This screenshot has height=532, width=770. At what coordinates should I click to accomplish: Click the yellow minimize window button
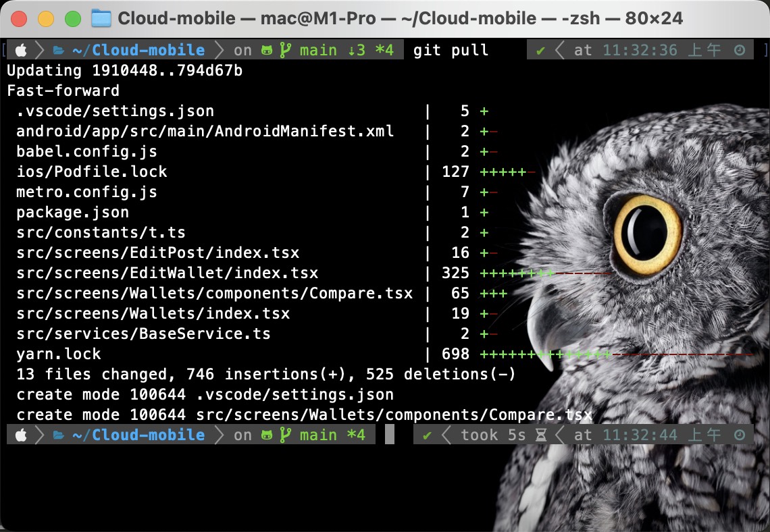coord(46,18)
